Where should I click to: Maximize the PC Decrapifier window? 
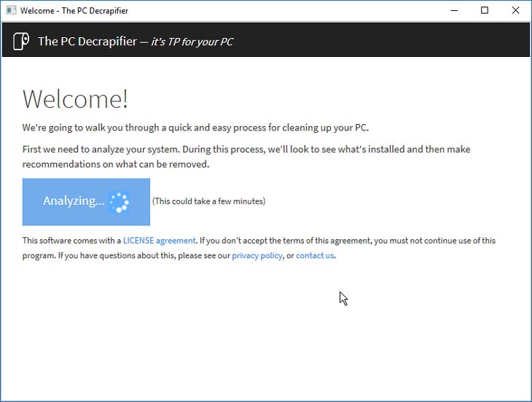(x=485, y=10)
